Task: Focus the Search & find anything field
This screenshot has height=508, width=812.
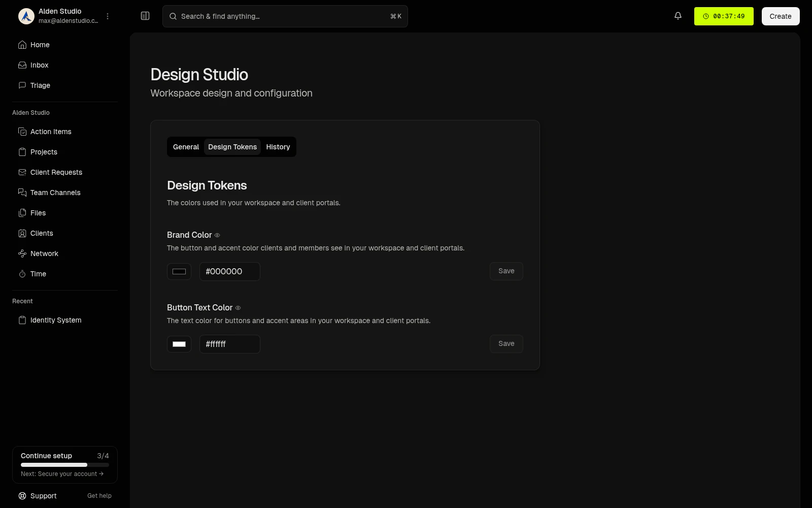Action: 285,16
